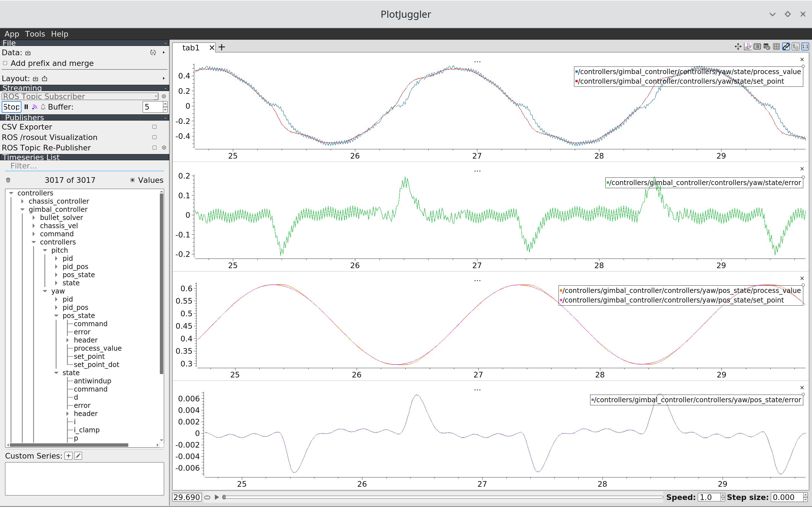Open the ROS Topic Subscriber dropdown
Image resolution: width=812 pixels, height=507 pixels.
point(155,96)
